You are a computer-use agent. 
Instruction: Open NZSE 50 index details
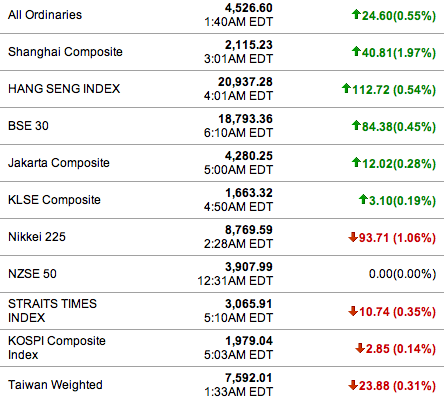click(32, 274)
